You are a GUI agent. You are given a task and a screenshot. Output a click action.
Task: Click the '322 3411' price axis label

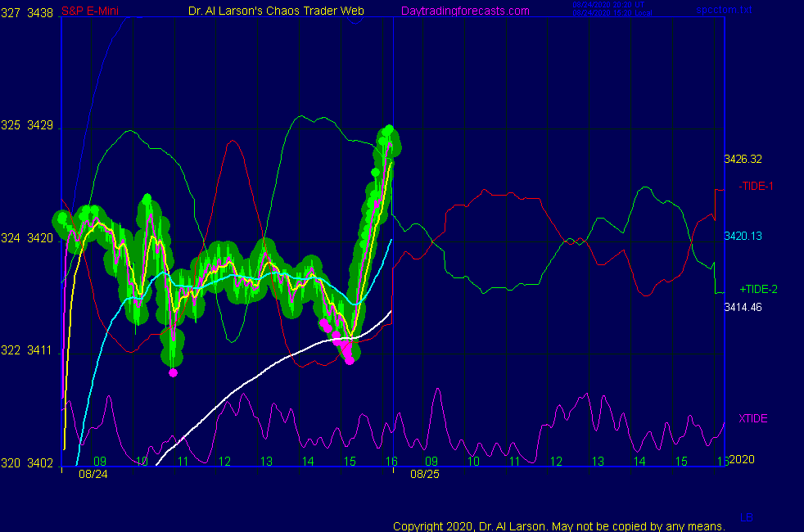click(27, 350)
